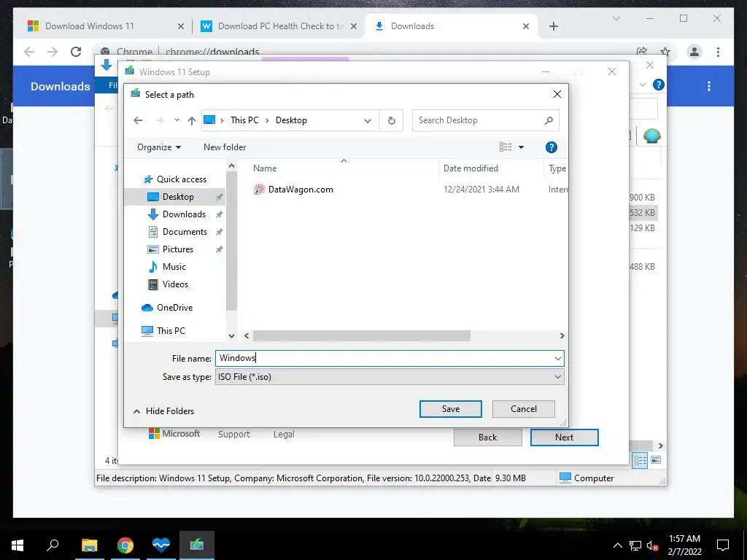747x560 pixels.
Task: Create a New folder
Action: coord(225,147)
